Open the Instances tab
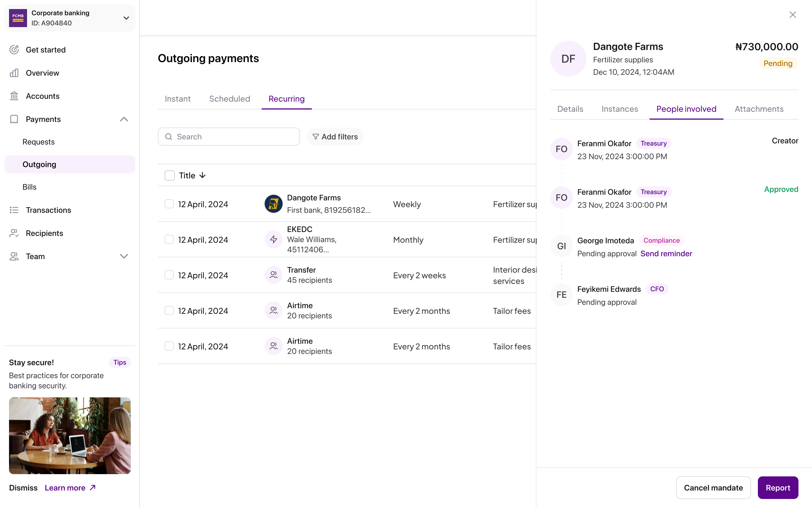This screenshot has width=812, height=508. pos(619,109)
